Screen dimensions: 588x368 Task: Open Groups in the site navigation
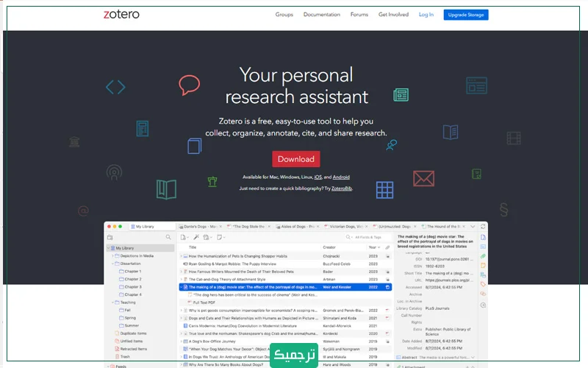(x=284, y=15)
